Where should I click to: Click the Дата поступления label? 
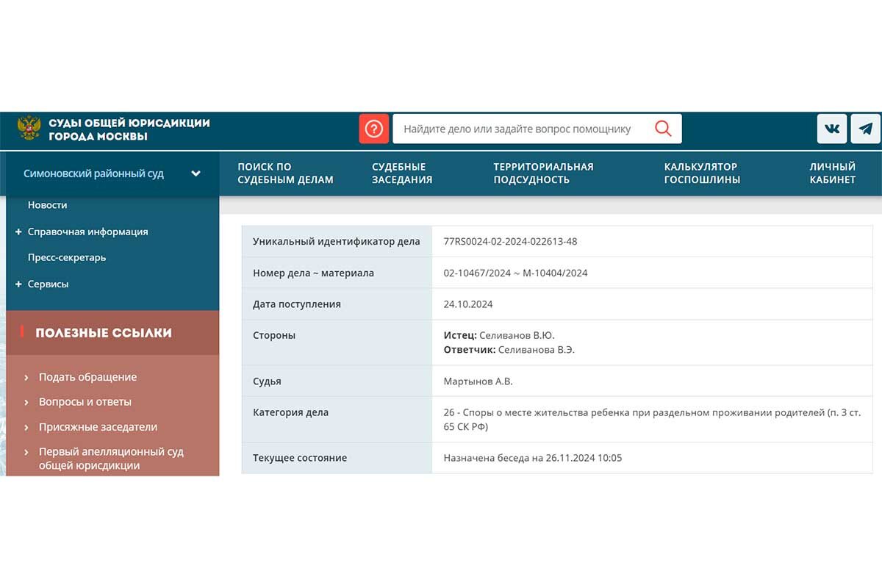pyautogui.click(x=297, y=304)
